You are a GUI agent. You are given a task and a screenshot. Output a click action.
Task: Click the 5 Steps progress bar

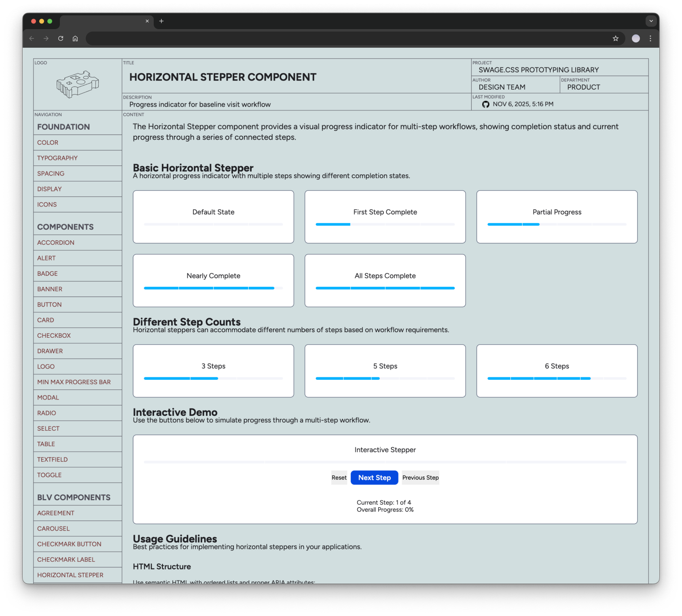pyautogui.click(x=385, y=379)
